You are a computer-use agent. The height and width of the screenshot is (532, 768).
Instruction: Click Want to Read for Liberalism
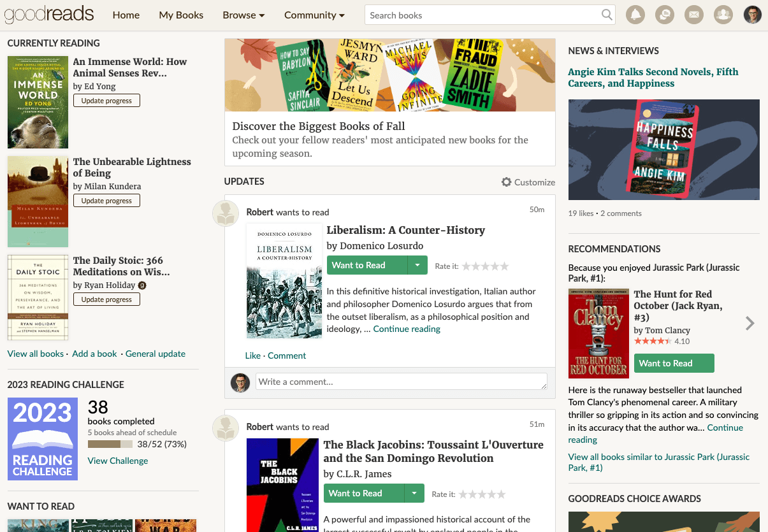tap(367, 266)
